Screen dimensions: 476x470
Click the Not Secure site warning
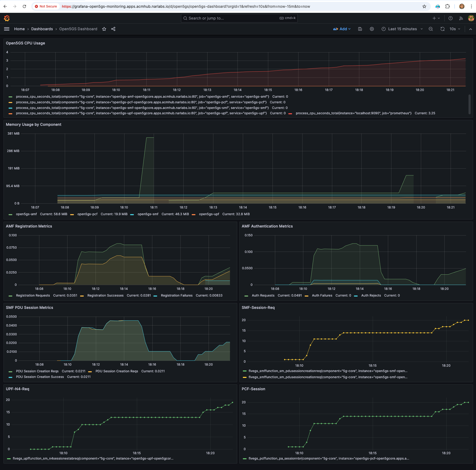point(46,6)
